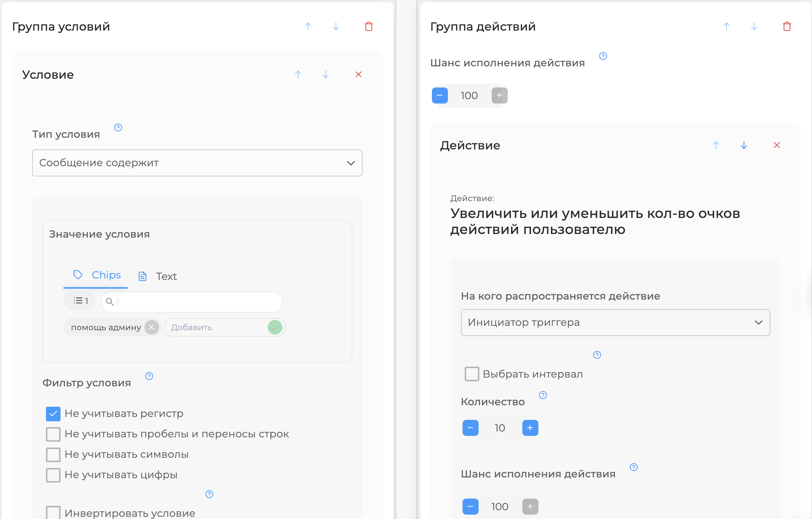Open help for inner Шанс исполнения действия
Screen dimensions: 812x519
(634, 467)
